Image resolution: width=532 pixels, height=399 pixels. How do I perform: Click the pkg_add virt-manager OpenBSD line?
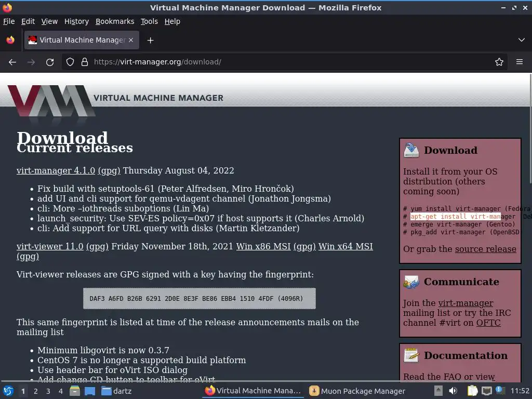click(461, 232)
